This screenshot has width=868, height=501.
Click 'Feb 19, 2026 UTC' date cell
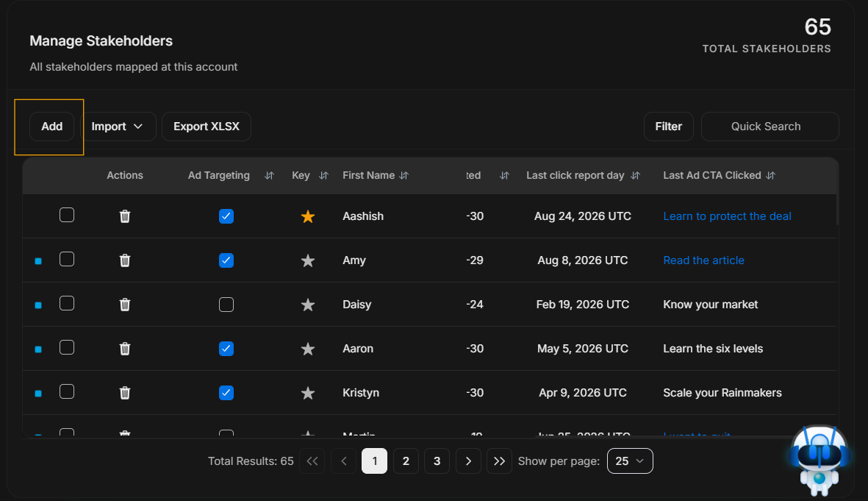582,305
